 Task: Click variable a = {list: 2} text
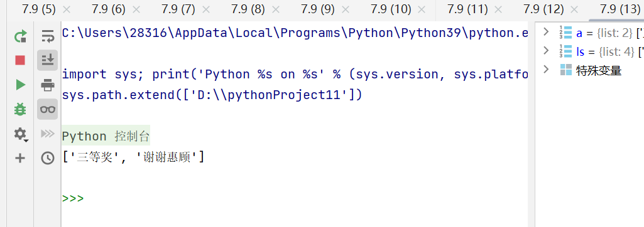coord(604,33)
